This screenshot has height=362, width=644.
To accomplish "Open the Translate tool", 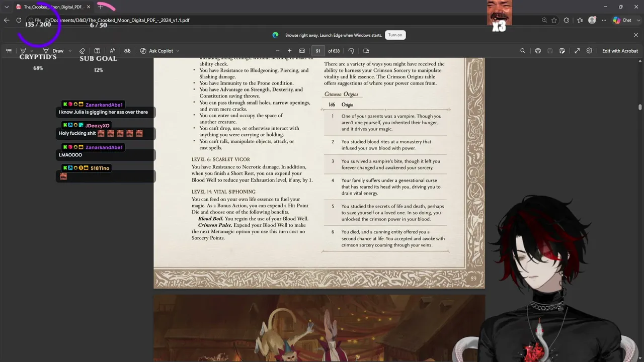I will tap(127, 51).
